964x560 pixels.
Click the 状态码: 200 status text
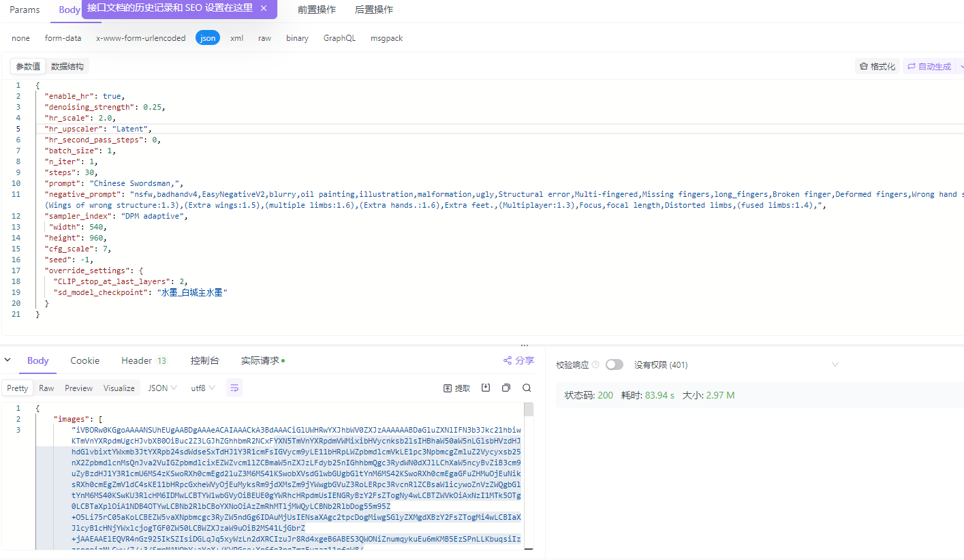589,395
